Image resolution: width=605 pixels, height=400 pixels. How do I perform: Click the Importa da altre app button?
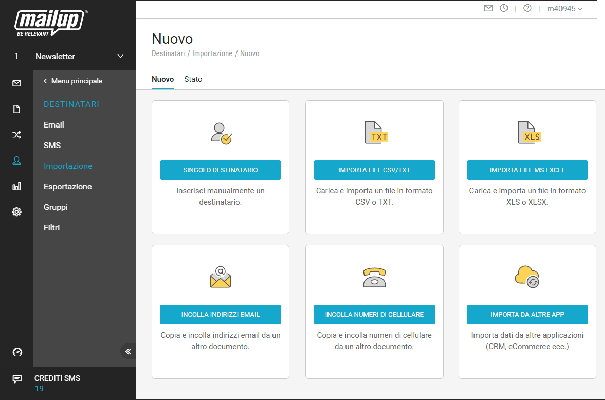(527, 314)
